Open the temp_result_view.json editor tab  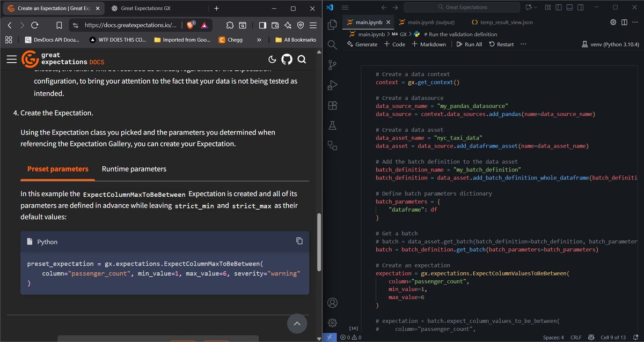[502, 22]
